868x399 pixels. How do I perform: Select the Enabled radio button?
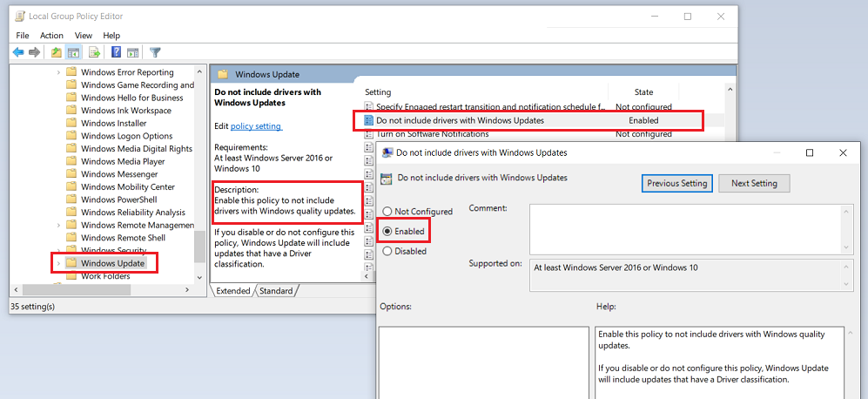click(x=387, y=232)
